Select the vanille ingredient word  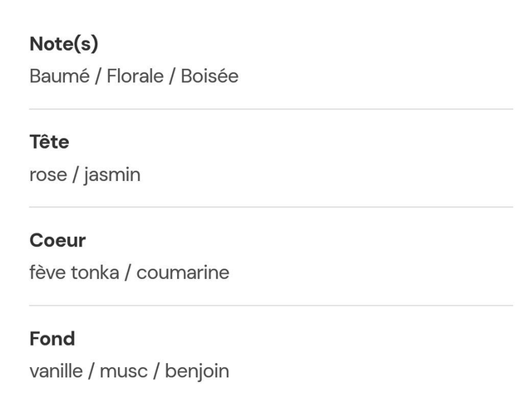tap(56, 371)
